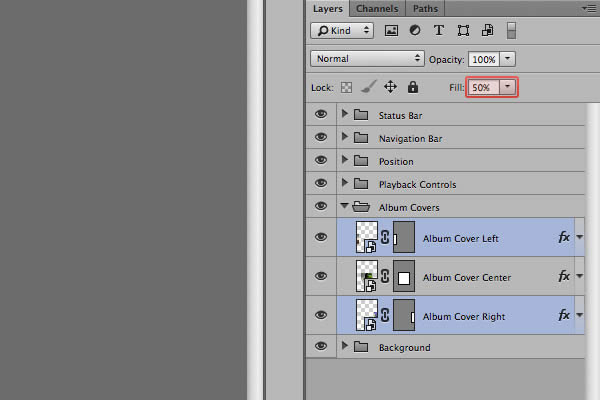Screen dimensions: 600x400
Task: Click the pixel layer filter icon
Action: (x=391, y=31)
